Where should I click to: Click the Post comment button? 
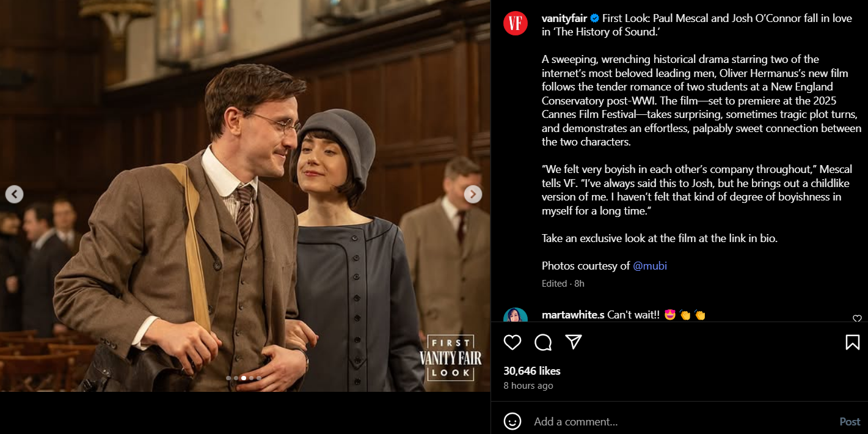coord(850,422)
